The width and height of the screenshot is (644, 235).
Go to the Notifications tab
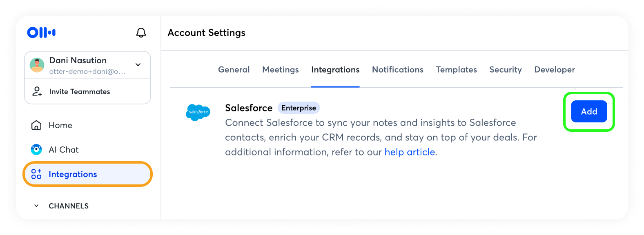397,70
